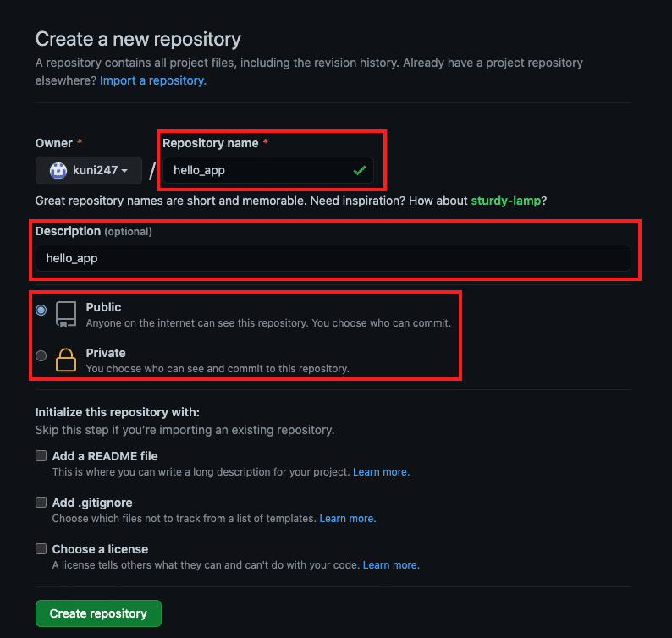Viewport: 672px width, 638px height.
Task: Check the Add .gitignore option
Action: (41, 502)
